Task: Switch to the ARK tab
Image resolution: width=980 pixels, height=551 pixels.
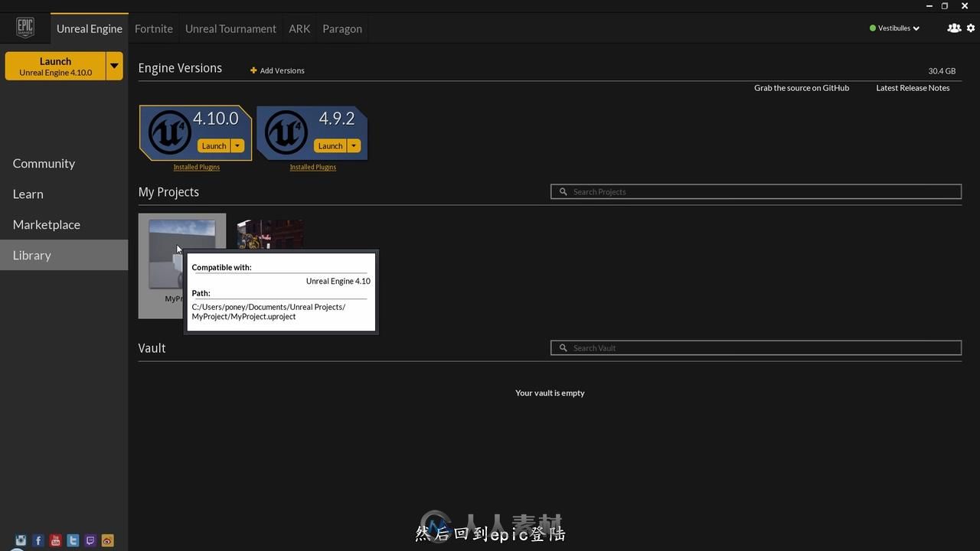Action: pos(299,28)
